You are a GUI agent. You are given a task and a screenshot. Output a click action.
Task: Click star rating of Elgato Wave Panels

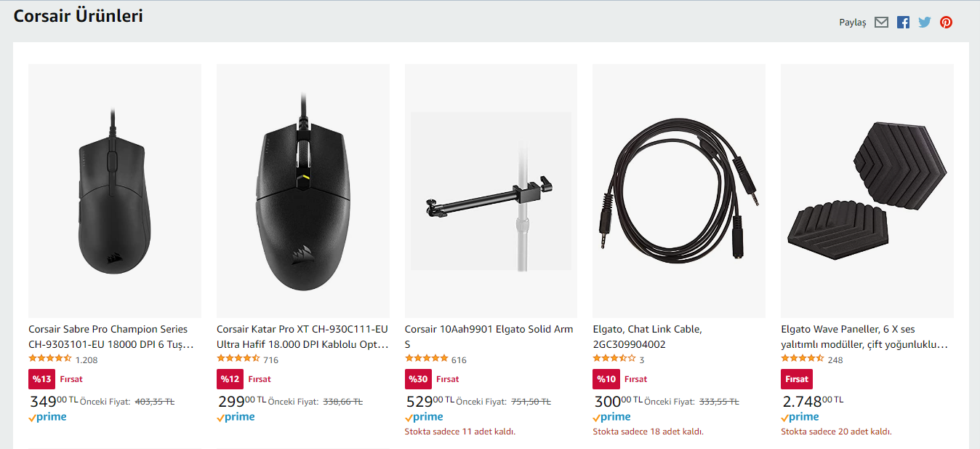click(803, 359)
